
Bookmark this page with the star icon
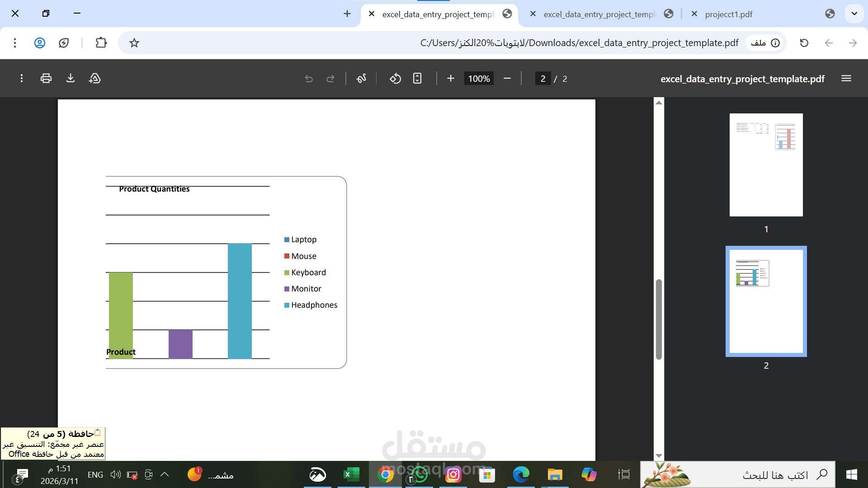134,43
